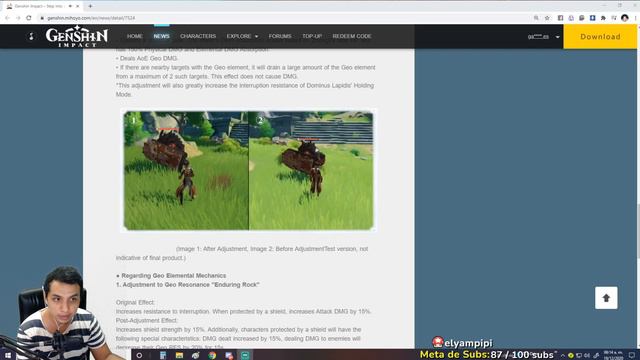Click the "Original Effect:" text
Screen dimensions: 640x360
click(135, 302)
